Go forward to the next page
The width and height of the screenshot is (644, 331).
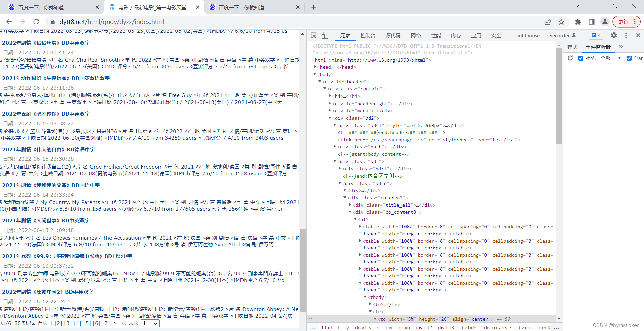22,22
